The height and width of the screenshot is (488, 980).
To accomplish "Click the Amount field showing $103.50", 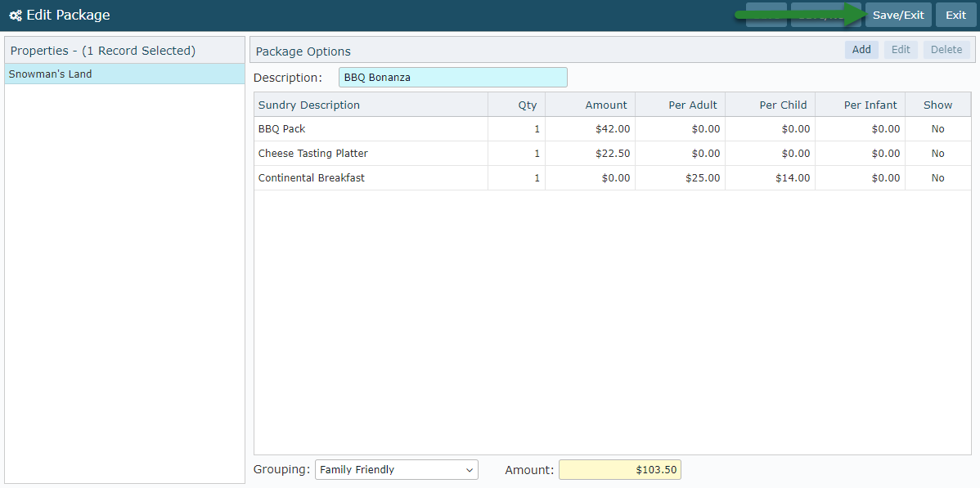I will (x=620, y=470).
